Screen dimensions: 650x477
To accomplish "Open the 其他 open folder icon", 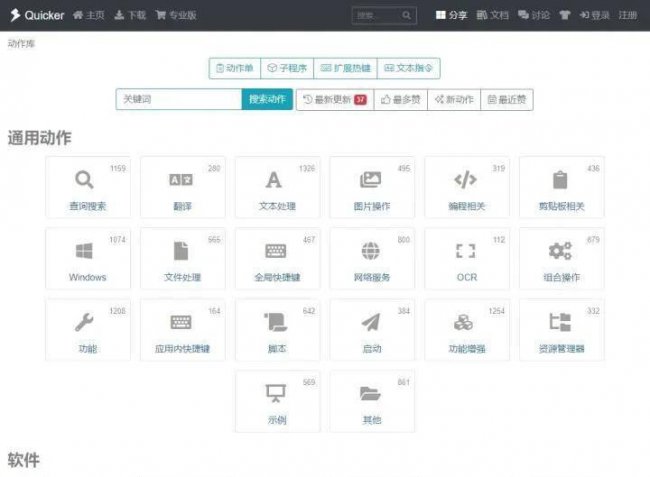I will [370, 393].
